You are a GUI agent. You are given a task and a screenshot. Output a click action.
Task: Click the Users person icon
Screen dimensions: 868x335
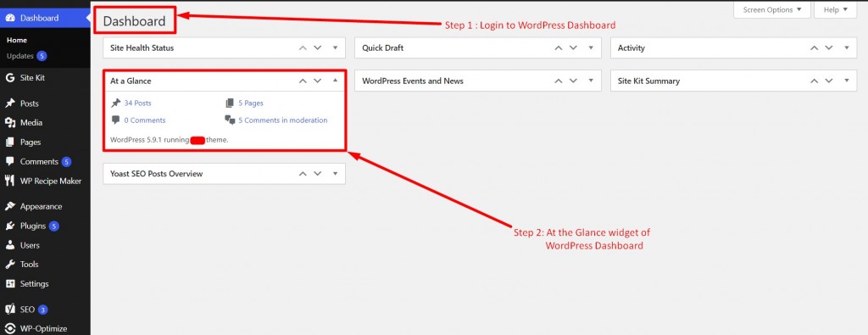(x=10, y=245)
